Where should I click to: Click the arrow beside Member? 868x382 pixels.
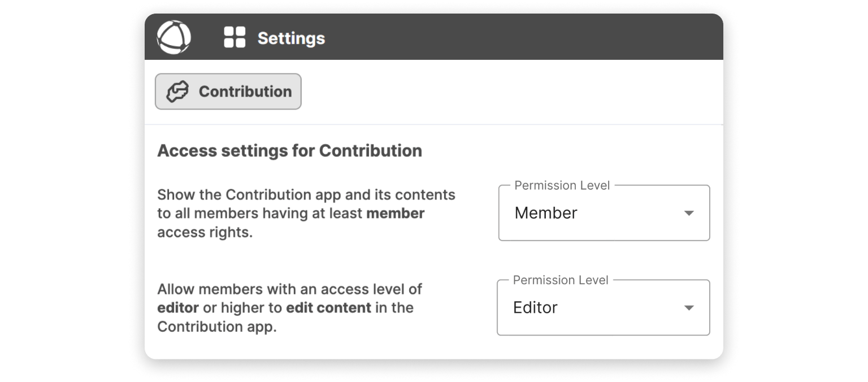(x=688, y=213)
